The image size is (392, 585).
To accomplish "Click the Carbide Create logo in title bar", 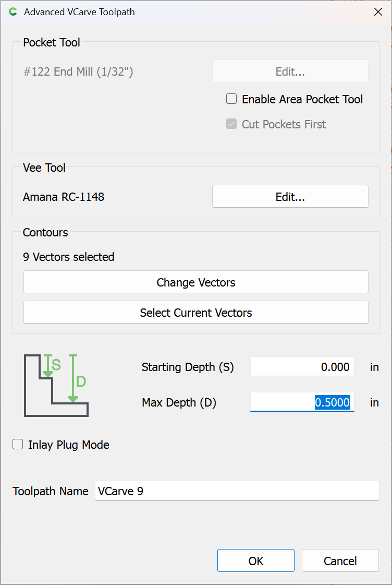I will point(13,12).
